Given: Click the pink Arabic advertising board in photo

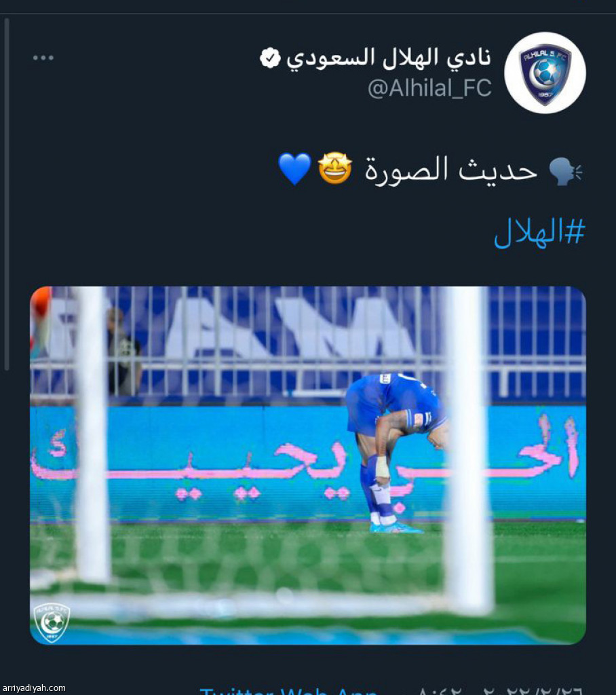Looking at the screenshot, I should tap(308, 463).
